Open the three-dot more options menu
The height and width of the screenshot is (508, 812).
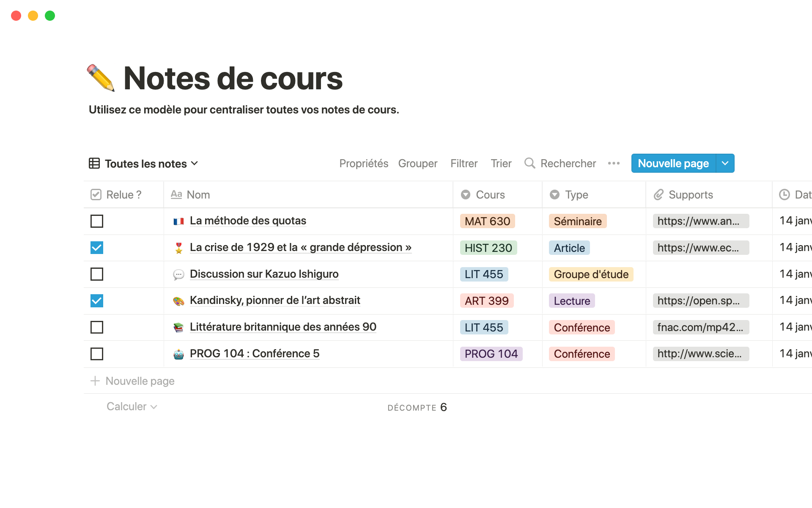(614, 163)
